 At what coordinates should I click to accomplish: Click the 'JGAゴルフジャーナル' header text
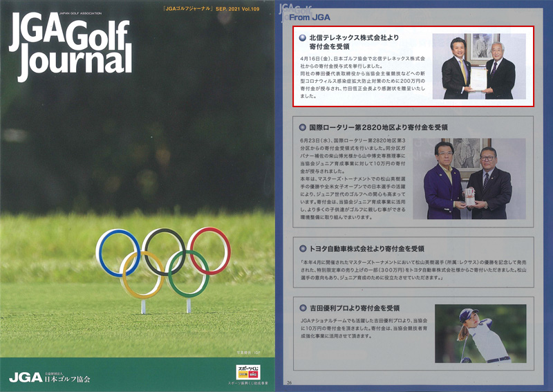(x=187, y=9)
